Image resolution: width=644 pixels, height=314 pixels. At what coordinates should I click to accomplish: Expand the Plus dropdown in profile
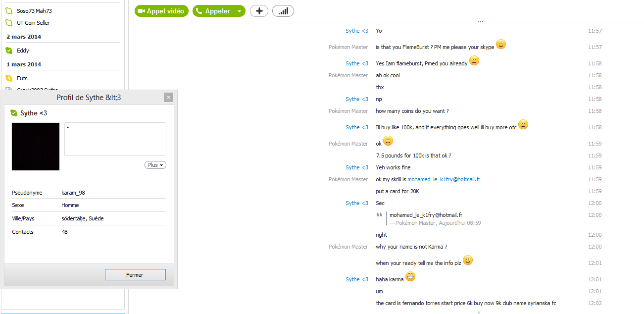[x=155, y=165]
